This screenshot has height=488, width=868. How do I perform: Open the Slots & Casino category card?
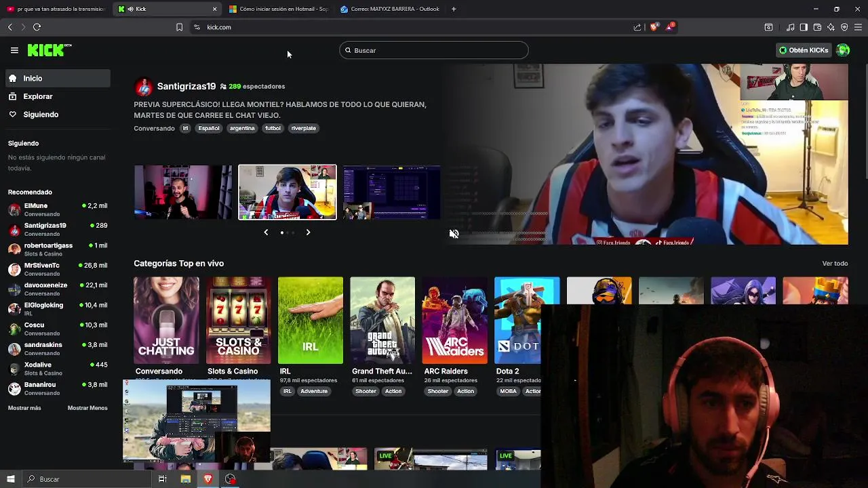click(x=239, y=321)
